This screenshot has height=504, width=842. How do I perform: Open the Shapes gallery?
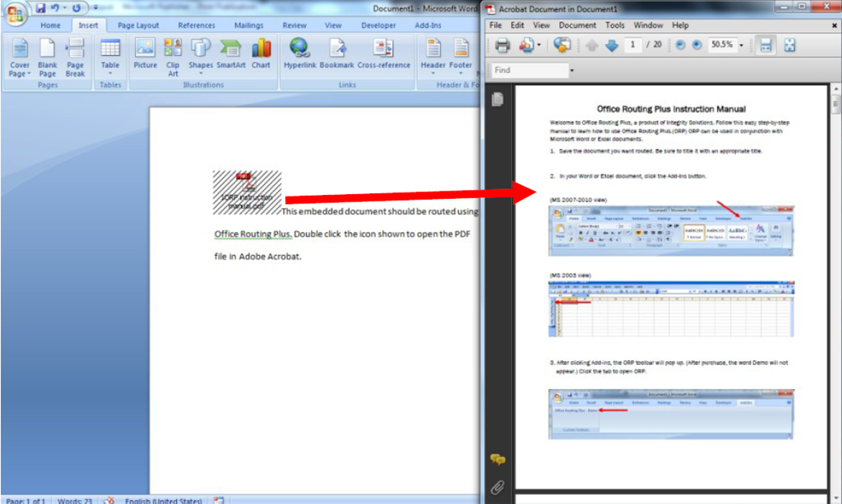pyautogui.click(x=201, y=58)
